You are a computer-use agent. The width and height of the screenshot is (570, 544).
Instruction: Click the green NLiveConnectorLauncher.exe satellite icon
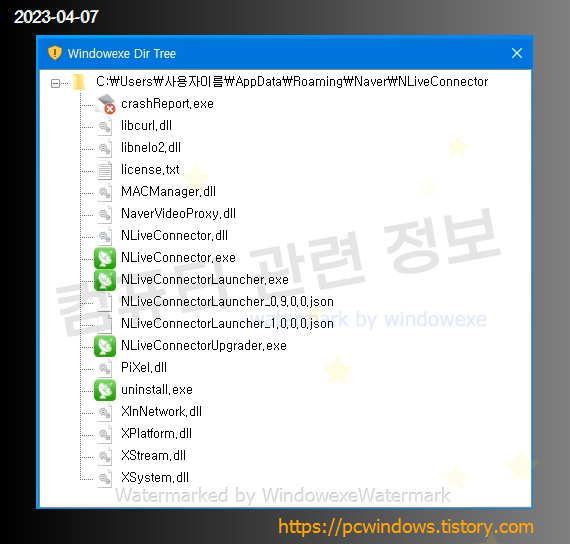tap(105, 280)
